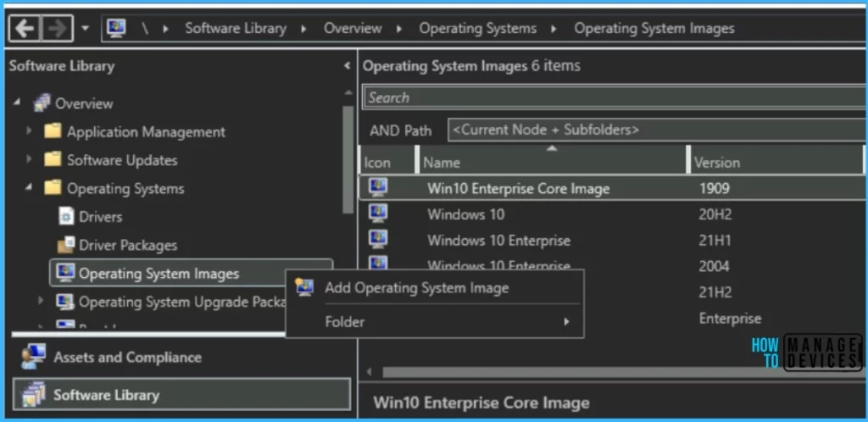Click the Operating Systems folder icon
This screenshot has width=868, height=422.
click(x=53, y=188)
